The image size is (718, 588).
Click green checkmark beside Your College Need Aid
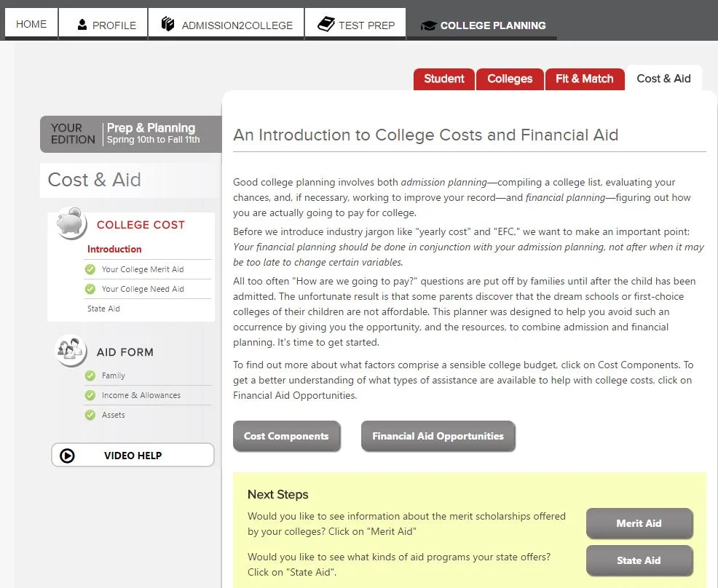coord(90,289)
